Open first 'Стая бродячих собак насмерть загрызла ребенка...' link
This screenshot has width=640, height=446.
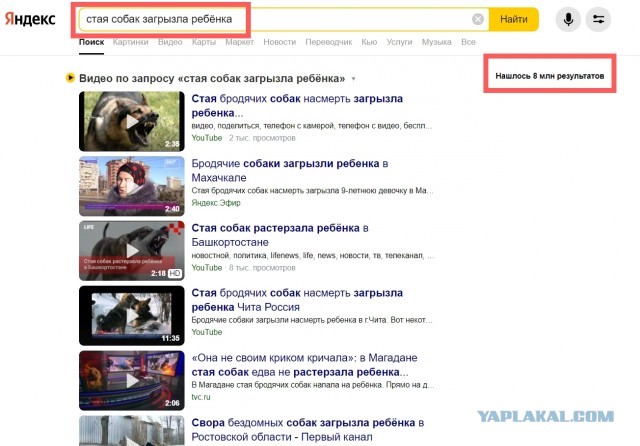point(297,106)
